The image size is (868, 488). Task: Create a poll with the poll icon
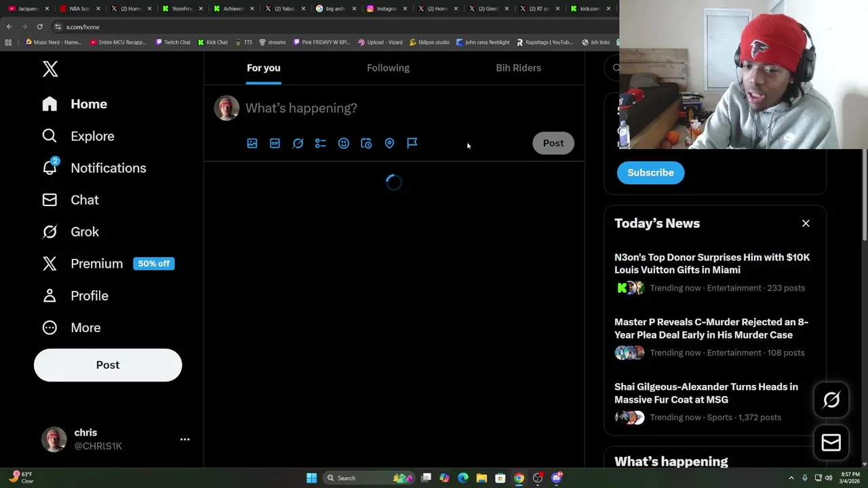pyautogui.click(x=321, y=143)
